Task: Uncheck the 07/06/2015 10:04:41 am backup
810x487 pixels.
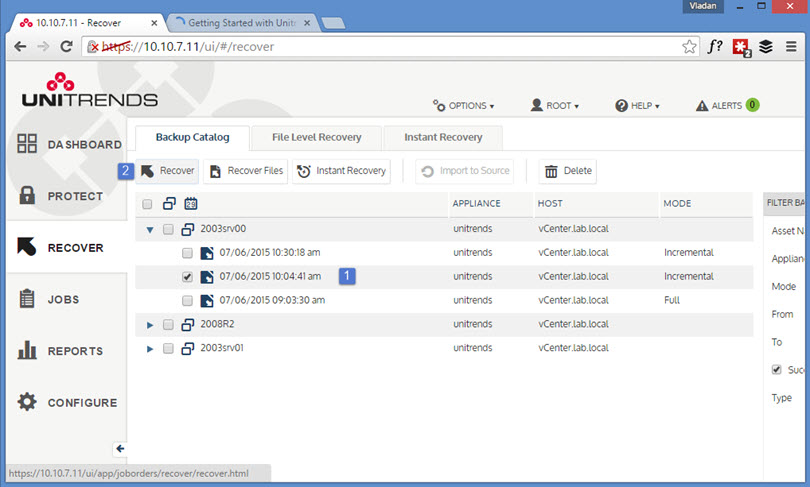Action: [x=187, y=277]
